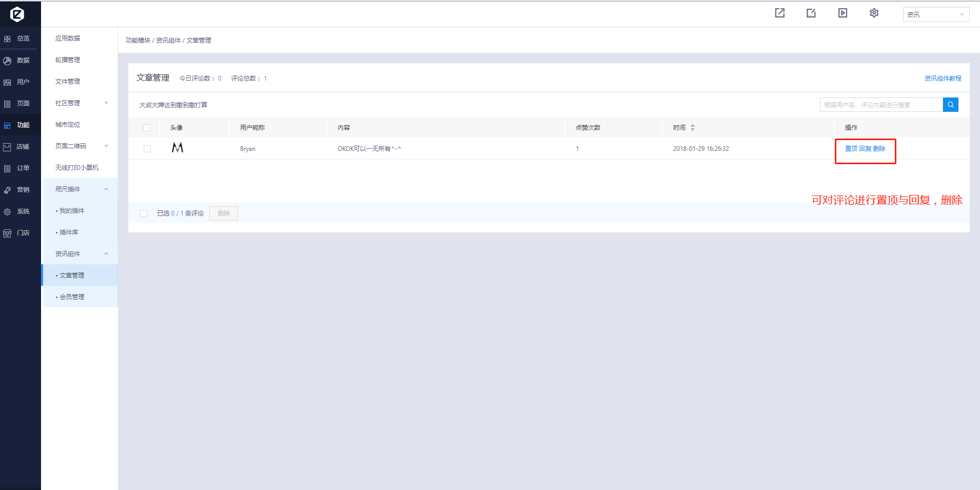
Task: Focus the comment search input field
Action: click(x=880, y=105)
